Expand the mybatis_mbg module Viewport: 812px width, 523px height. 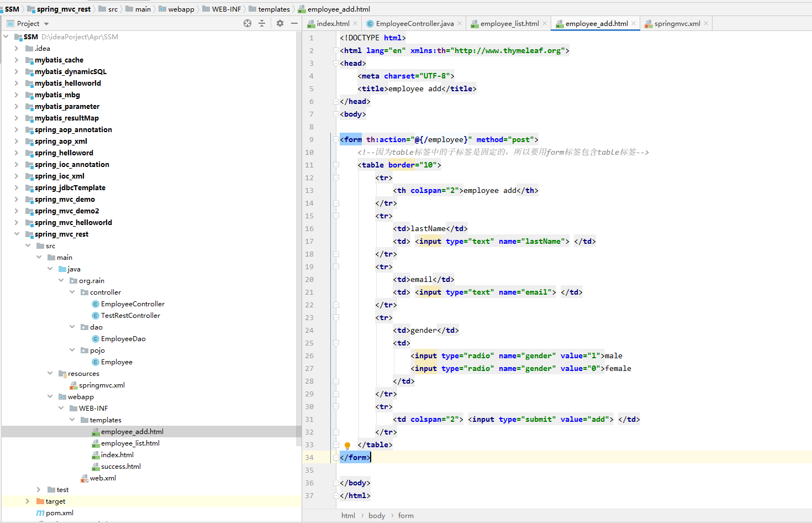17,95
